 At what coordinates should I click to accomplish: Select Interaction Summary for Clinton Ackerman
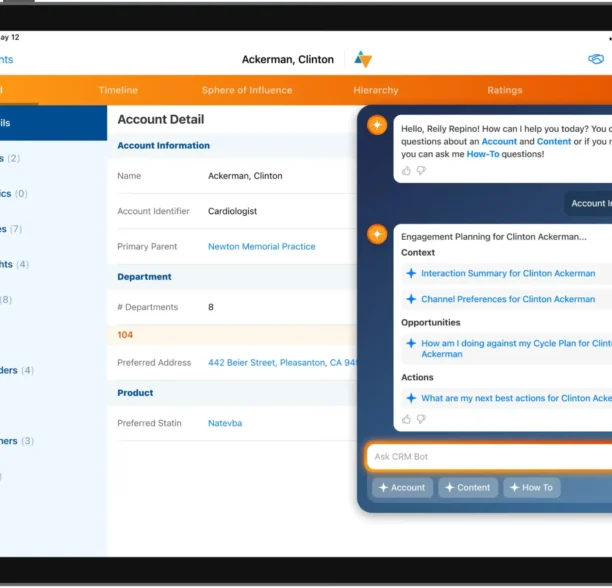tap(508, 273)
